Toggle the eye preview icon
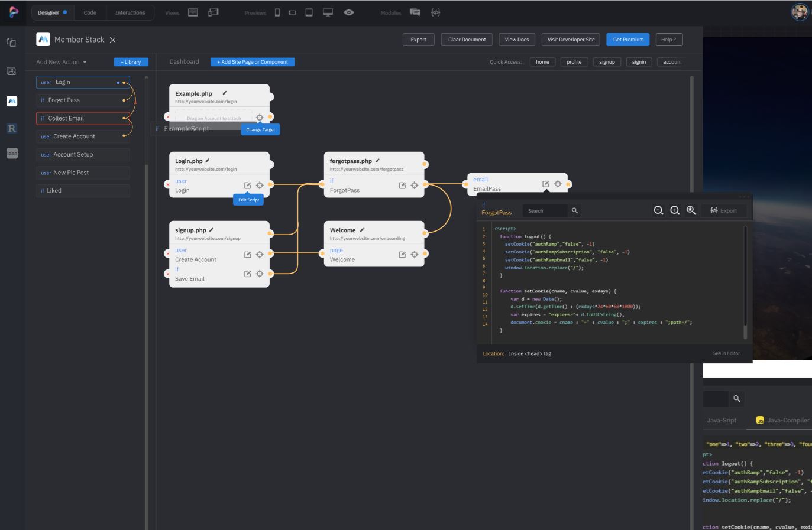This screenshot has height=530, width=812. tap(349, 12)
